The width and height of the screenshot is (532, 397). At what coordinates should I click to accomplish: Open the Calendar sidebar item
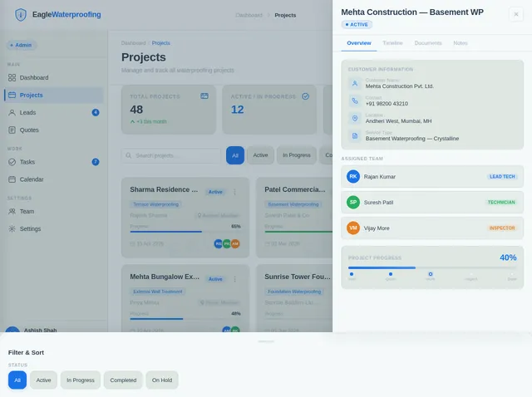pyautogui.click(x=31, y=179)
